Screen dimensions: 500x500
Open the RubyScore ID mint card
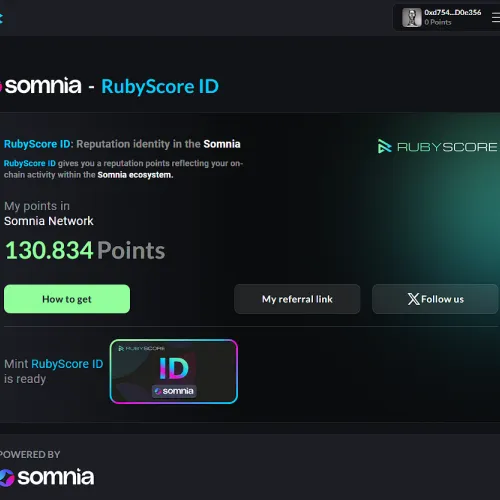coord(174,371)
